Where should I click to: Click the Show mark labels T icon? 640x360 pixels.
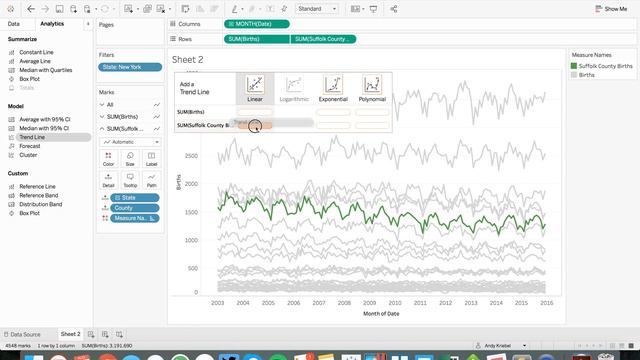point(270,9)
